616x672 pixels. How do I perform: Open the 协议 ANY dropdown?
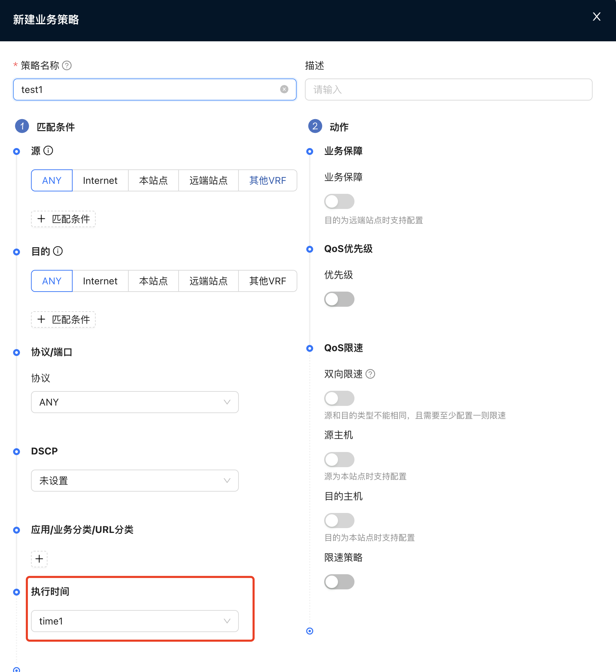(x=135, y=402)
